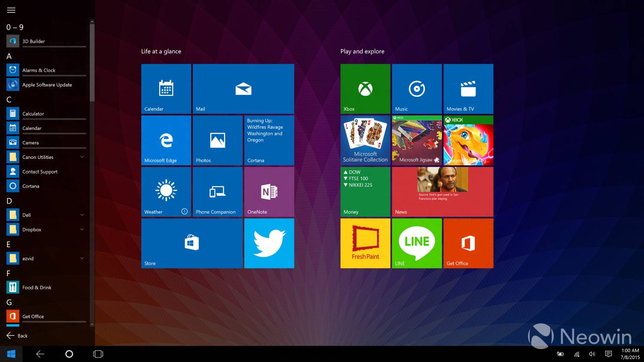Viewport: 644px width, 362px height.
Task: Select the G letter group header
Action: [x=9, y=302]
